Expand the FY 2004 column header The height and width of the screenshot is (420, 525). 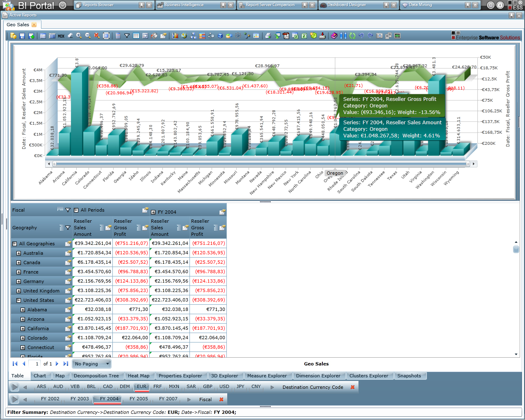coord(153,212)
